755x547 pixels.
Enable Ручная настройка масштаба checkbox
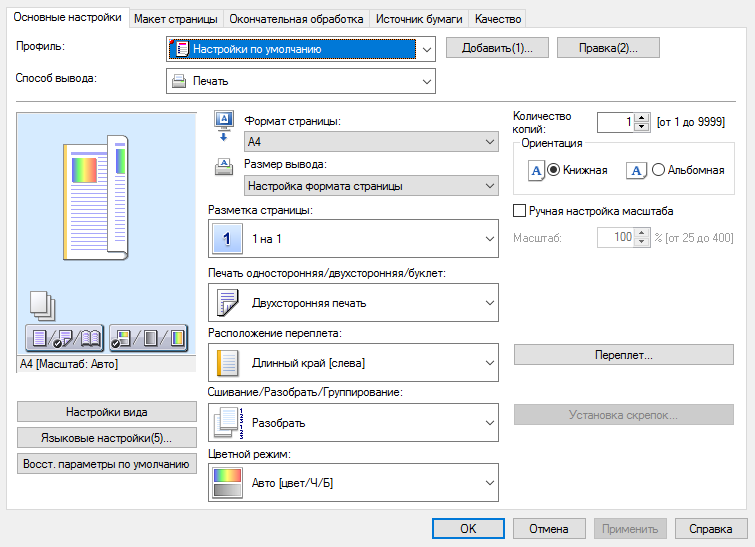click(519, 211)
